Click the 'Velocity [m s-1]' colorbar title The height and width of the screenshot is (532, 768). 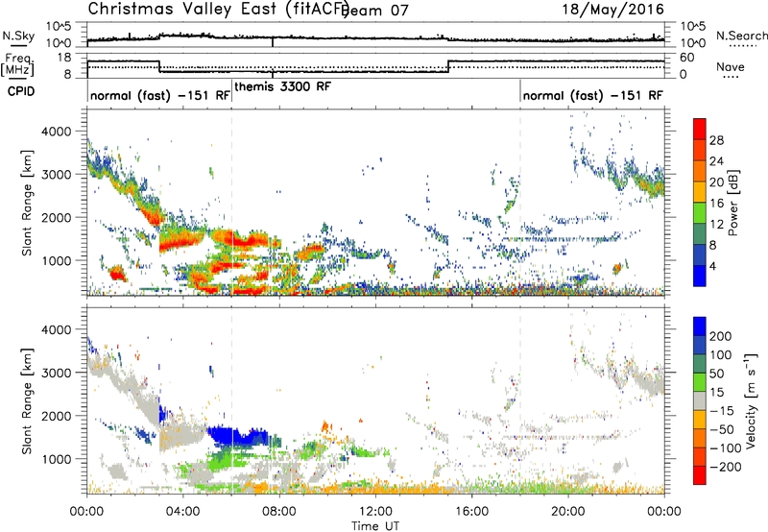coord(751,400)
